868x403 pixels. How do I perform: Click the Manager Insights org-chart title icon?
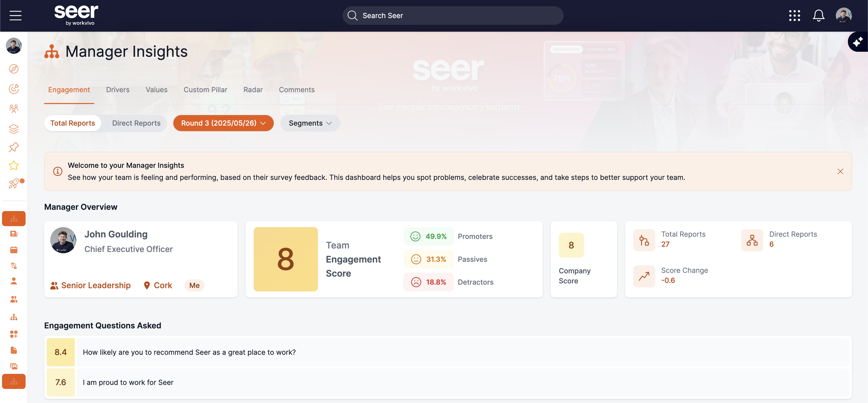(x=51, y=52)
